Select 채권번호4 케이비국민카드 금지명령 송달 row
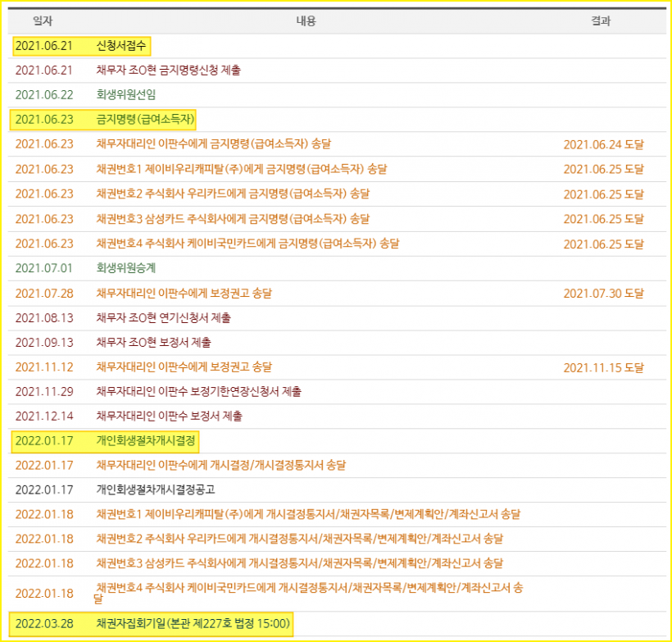 [337, 244]
